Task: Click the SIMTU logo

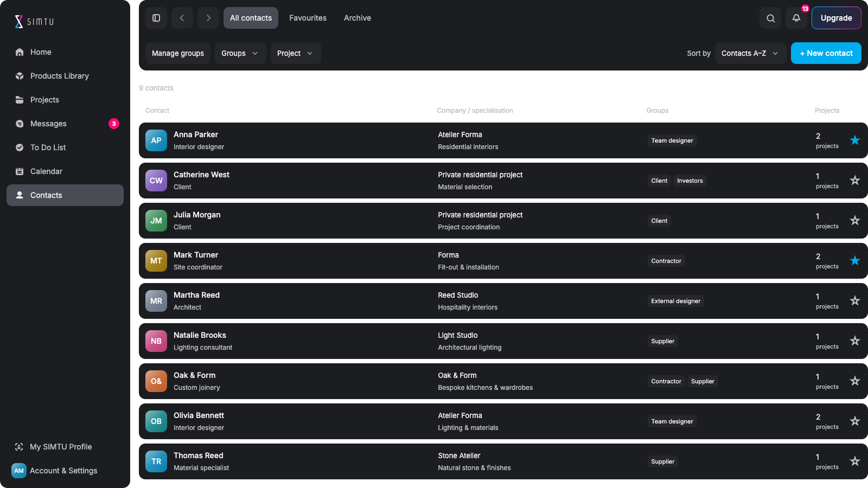Action: (x=34, y=22)
